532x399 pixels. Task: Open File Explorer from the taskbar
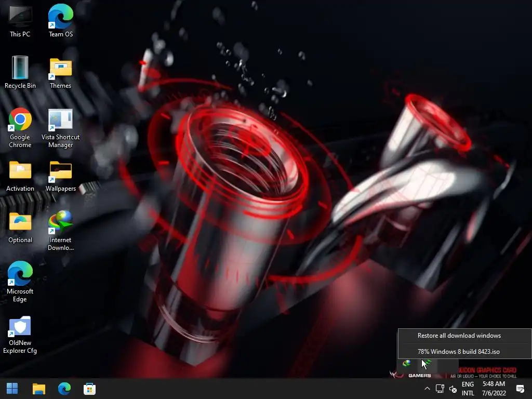coord(38,389)
